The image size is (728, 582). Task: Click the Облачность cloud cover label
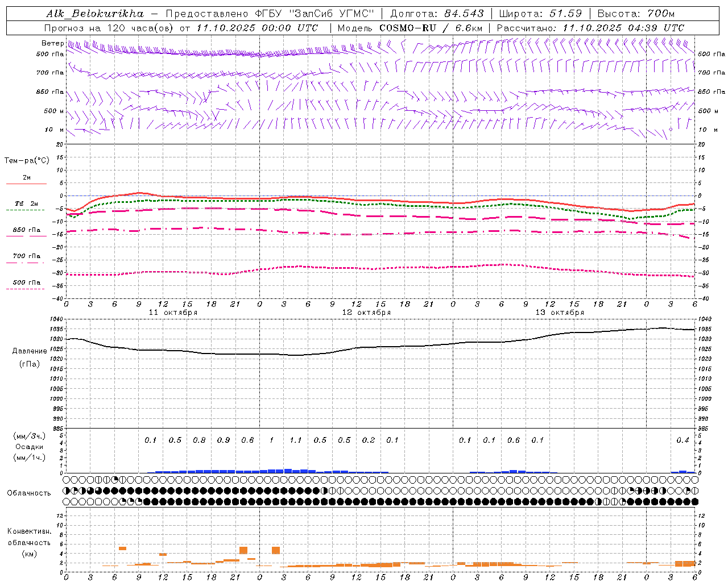(x=29, y=493)
